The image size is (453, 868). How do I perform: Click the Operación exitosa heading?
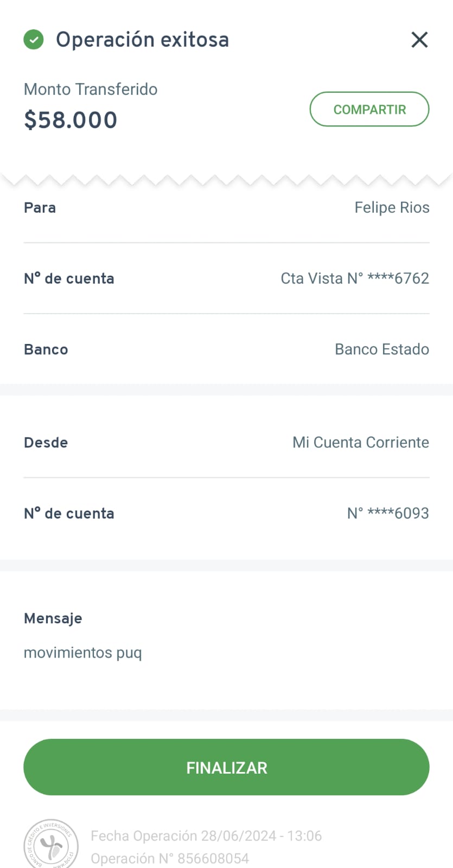pyautogui.click(x=142, y=40)
